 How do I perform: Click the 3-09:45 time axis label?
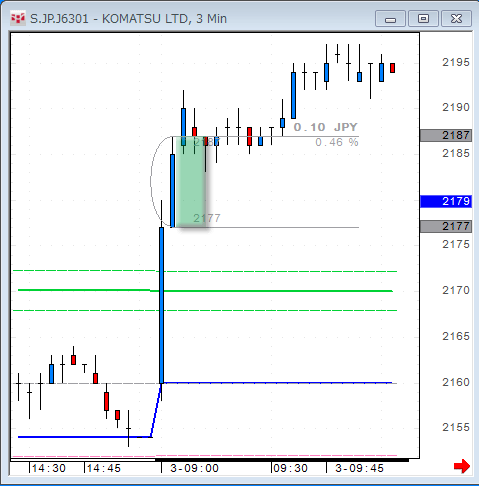[359, 468]
